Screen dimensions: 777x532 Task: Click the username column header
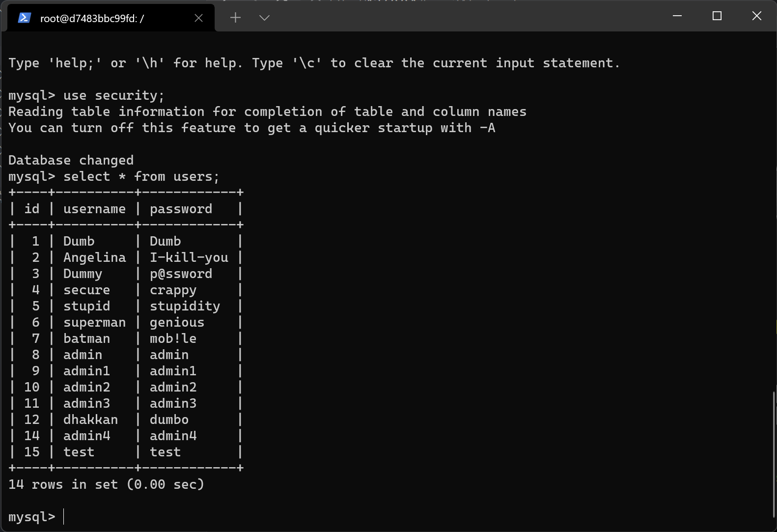click(x=94, y=209)
